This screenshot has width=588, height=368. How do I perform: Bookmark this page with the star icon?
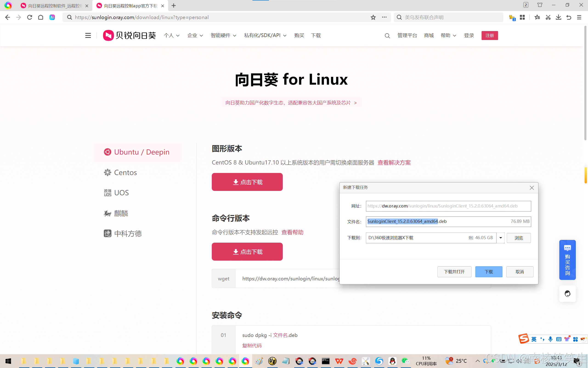pos(373,17)
